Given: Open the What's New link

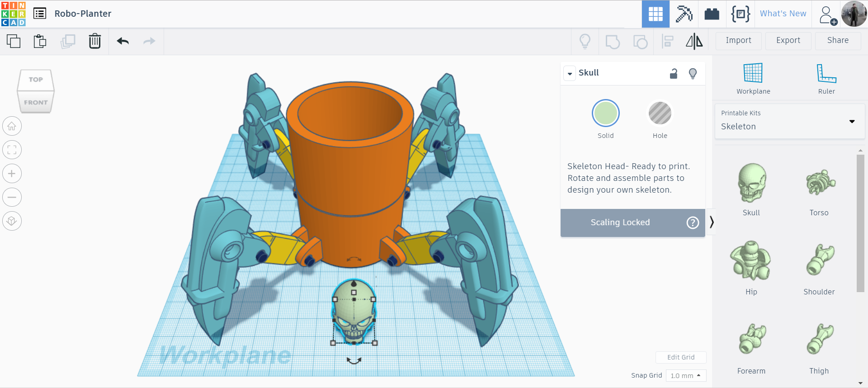Looking at the screenshot, I should (x=783, y=14).
